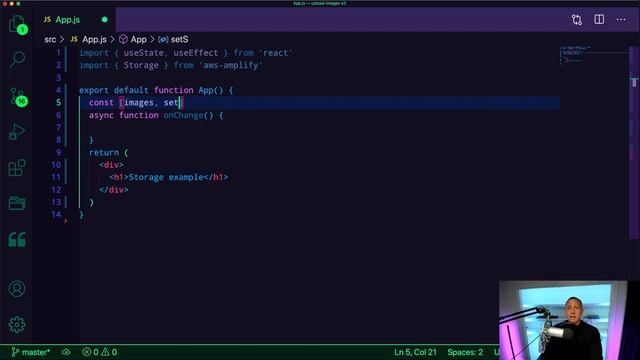Select the App.js editor tab
This screenshot has height=360, width=640.
(74, 20)
